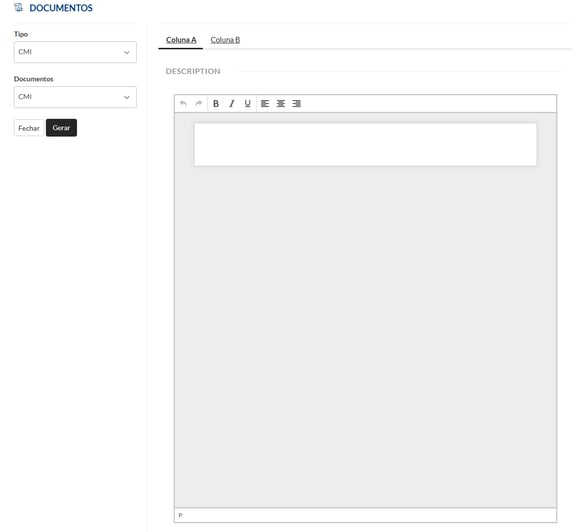The width and height of the screenshot is (581, 532).
Task: Open the Documentos dropdown
Action: coord(75,97)
